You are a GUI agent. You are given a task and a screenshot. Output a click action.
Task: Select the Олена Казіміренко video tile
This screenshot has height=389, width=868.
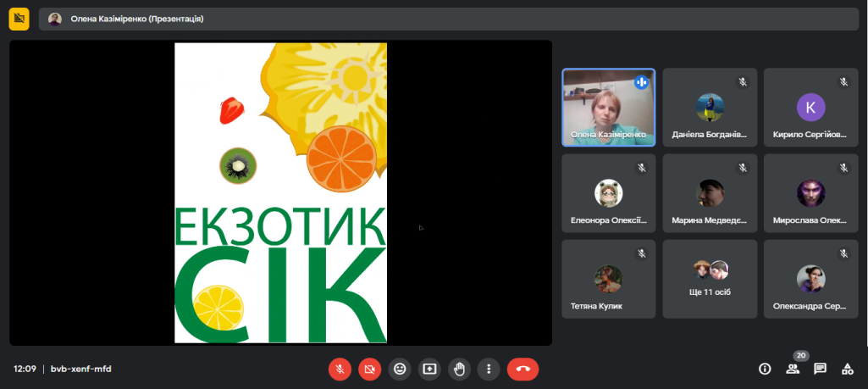coord(608,107)
